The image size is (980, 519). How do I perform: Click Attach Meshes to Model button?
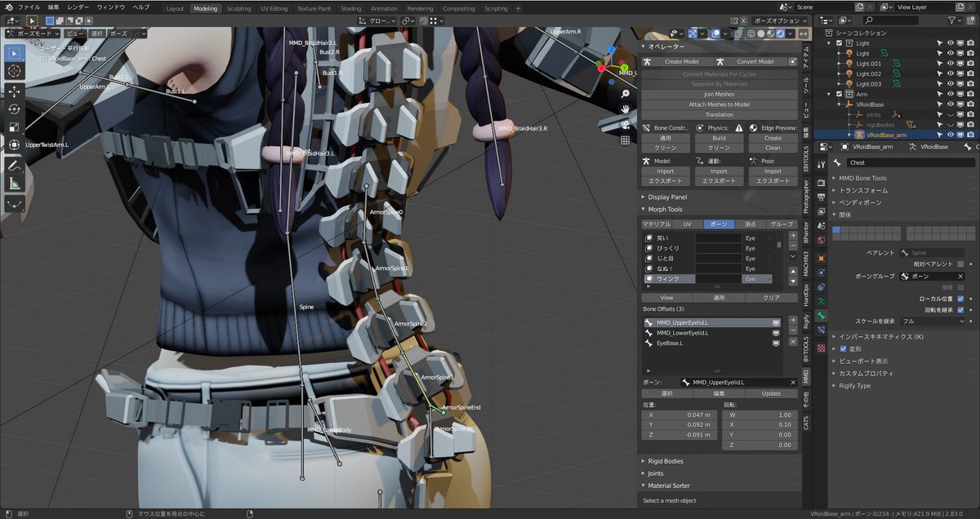(719, 104)
